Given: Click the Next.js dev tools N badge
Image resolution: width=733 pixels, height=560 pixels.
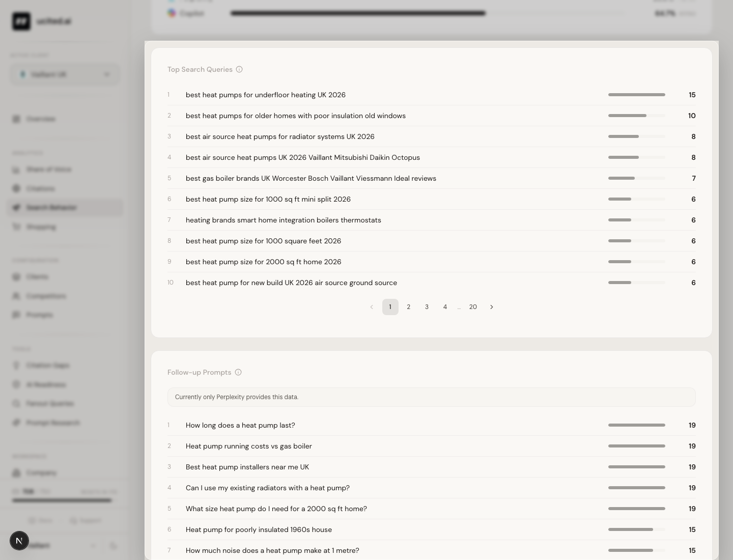Looking at the screenshot, I should coord(19,541).
